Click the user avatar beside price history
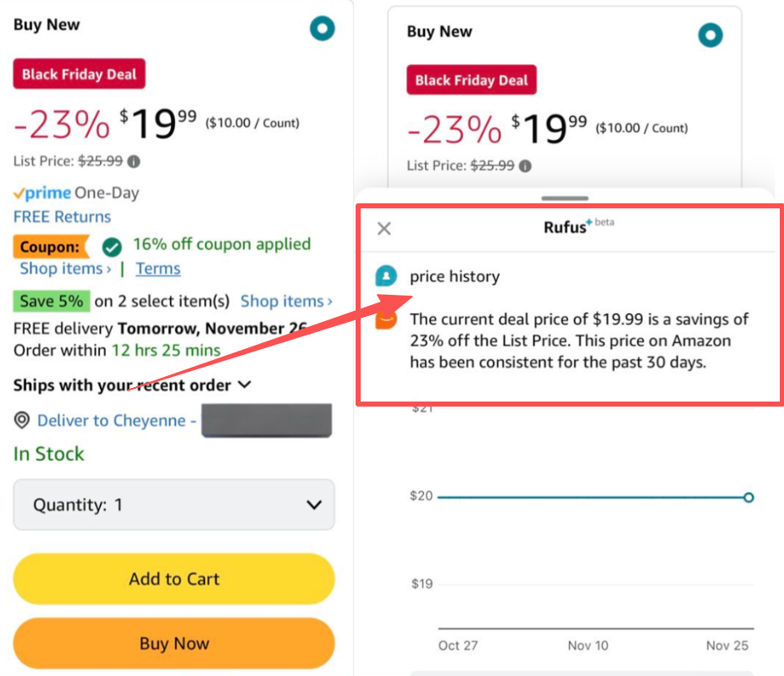The image size is (784, 676). pyautogui.click(x=386, y=276)
